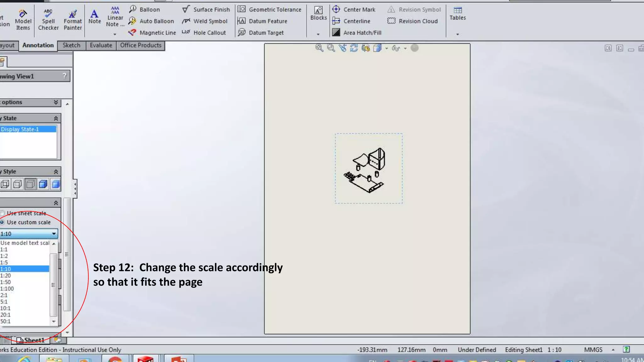Choose the 2:1 scale entry
This screenshot has width=644, height=362.
25,295
